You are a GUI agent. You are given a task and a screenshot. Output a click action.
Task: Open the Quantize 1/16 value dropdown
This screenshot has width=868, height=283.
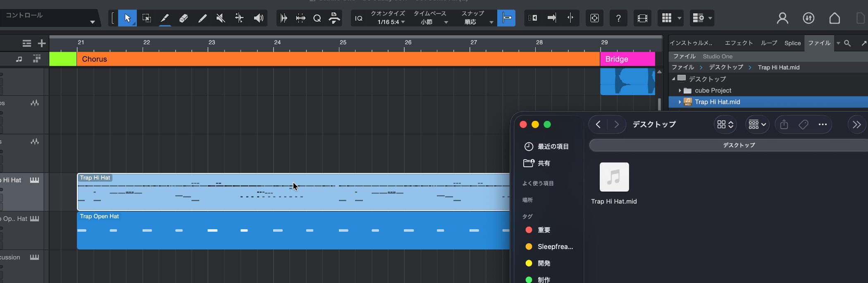point(391,22)
